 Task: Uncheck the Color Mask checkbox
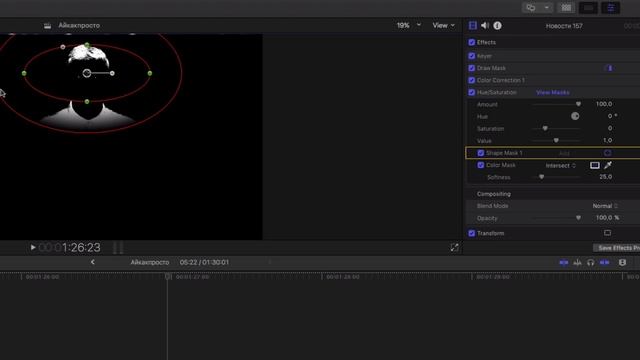pos(481,165)
